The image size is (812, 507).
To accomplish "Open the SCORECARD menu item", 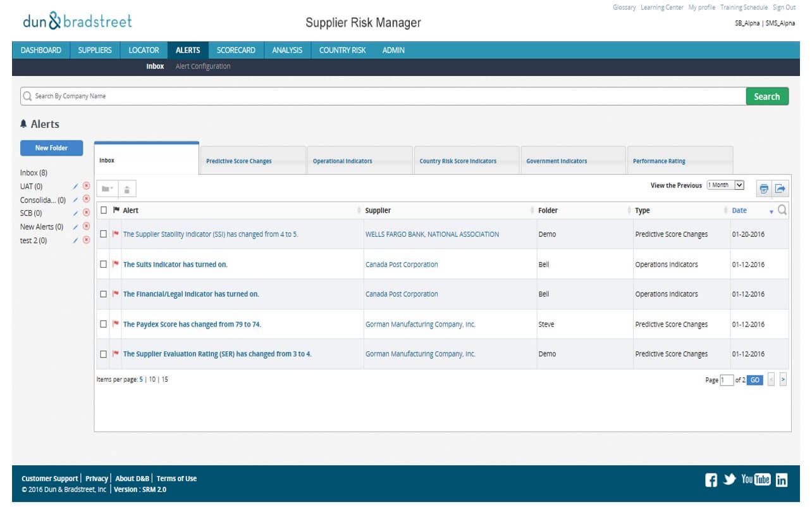I will [x=236, y=50].
